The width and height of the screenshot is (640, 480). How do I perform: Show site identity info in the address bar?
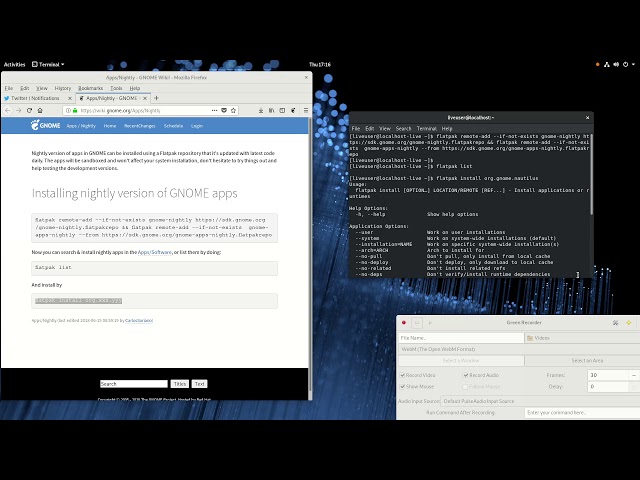point(69,110)
